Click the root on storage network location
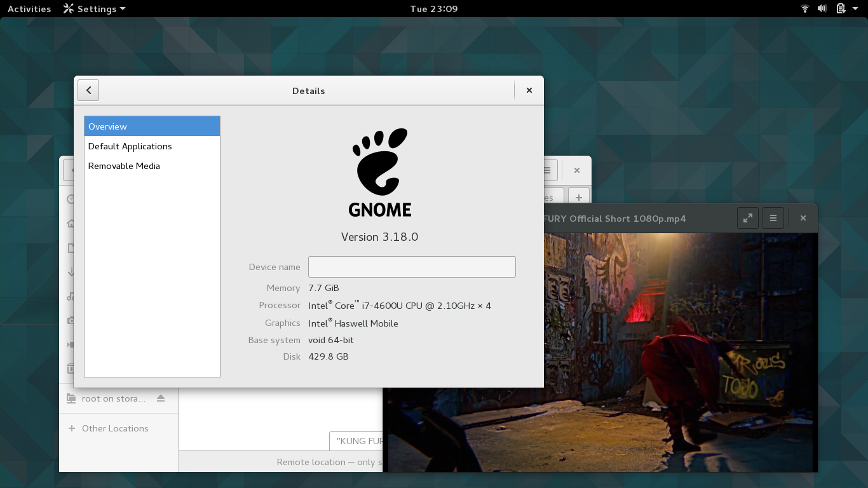 click(x=113, y=398)
